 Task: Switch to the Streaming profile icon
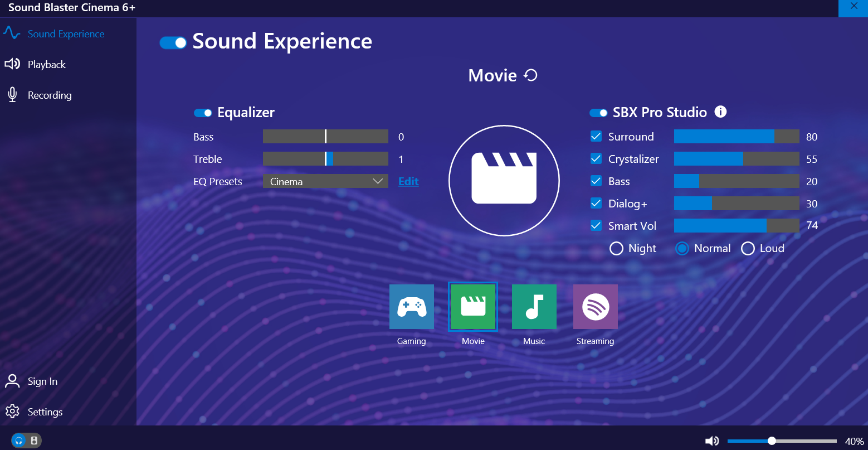(x=596, y=307)
